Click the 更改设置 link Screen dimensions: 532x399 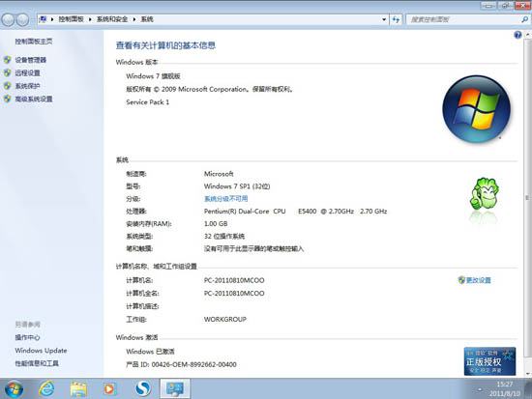click(479, 280)
